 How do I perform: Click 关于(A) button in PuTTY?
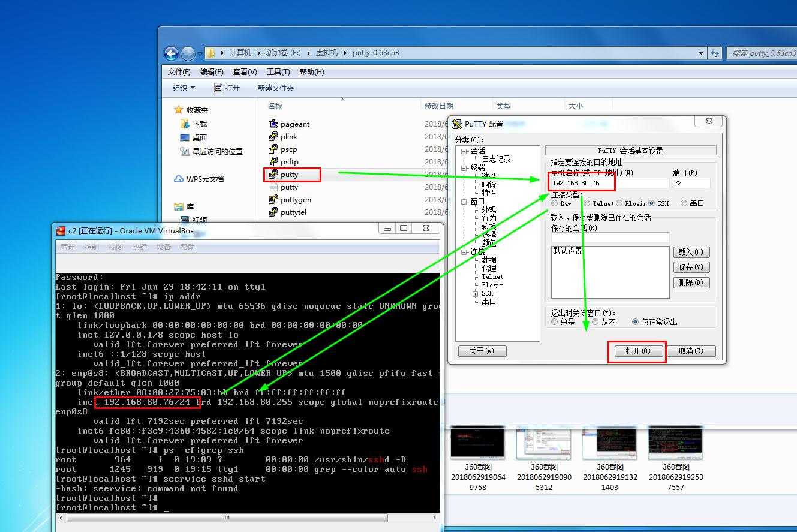482,351
